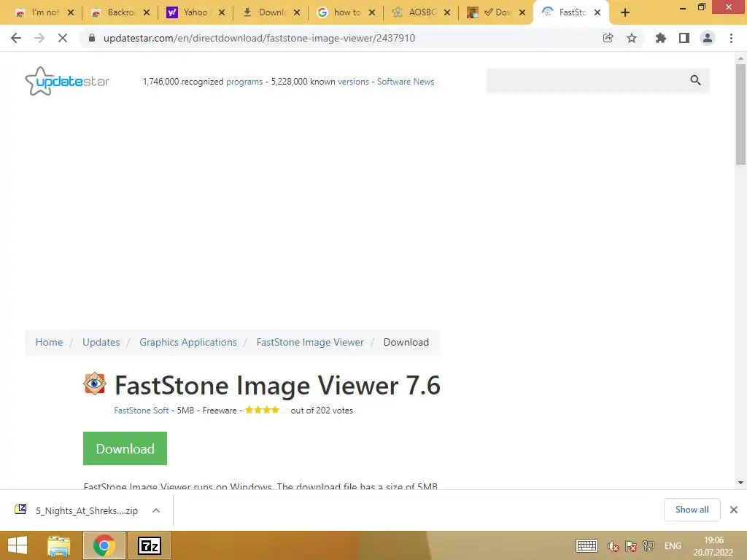Click the network tray icon

(649, 545)
